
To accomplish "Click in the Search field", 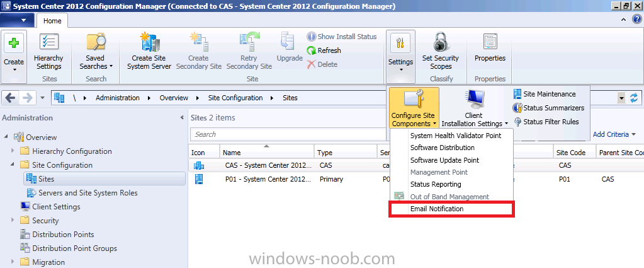I will coord(288,134).
